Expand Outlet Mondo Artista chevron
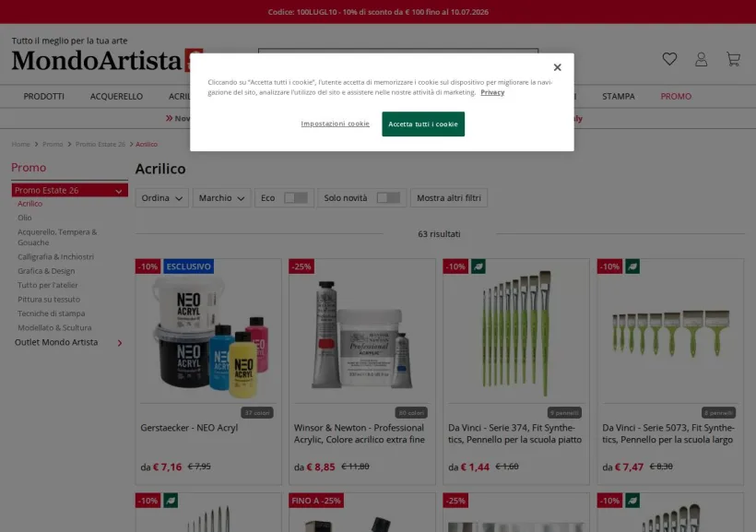 (120, 343)
